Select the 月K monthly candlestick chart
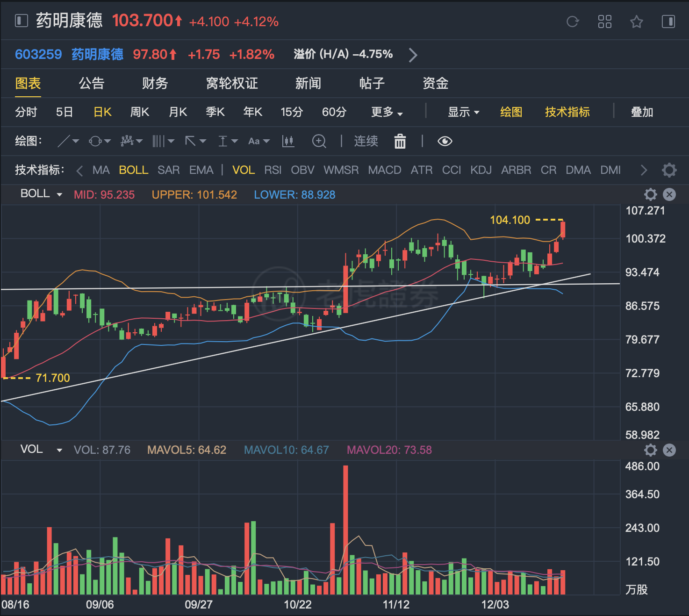Screen dimensions: 689x616 pos(178,112)
